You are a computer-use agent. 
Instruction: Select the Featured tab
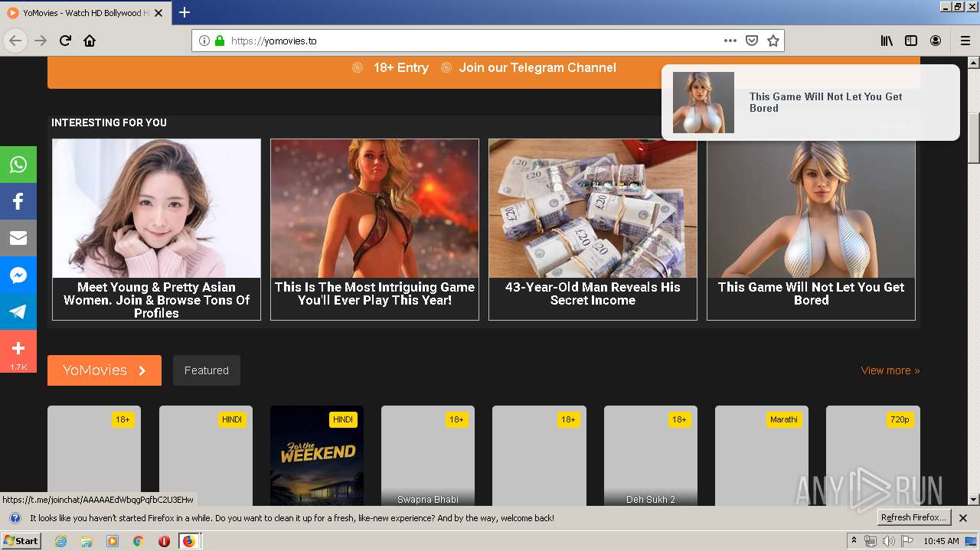pyautogui.click(x=206, y=370)
